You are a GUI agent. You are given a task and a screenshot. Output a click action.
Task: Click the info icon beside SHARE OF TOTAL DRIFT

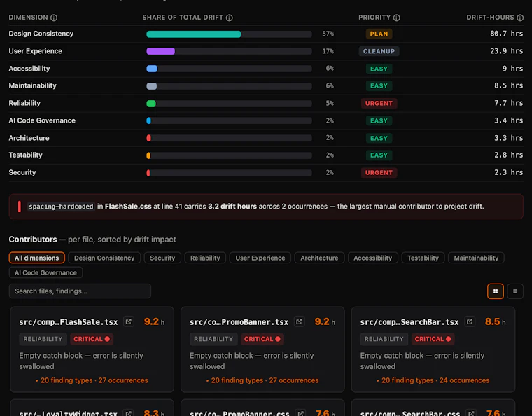click(x=230, y=18)
